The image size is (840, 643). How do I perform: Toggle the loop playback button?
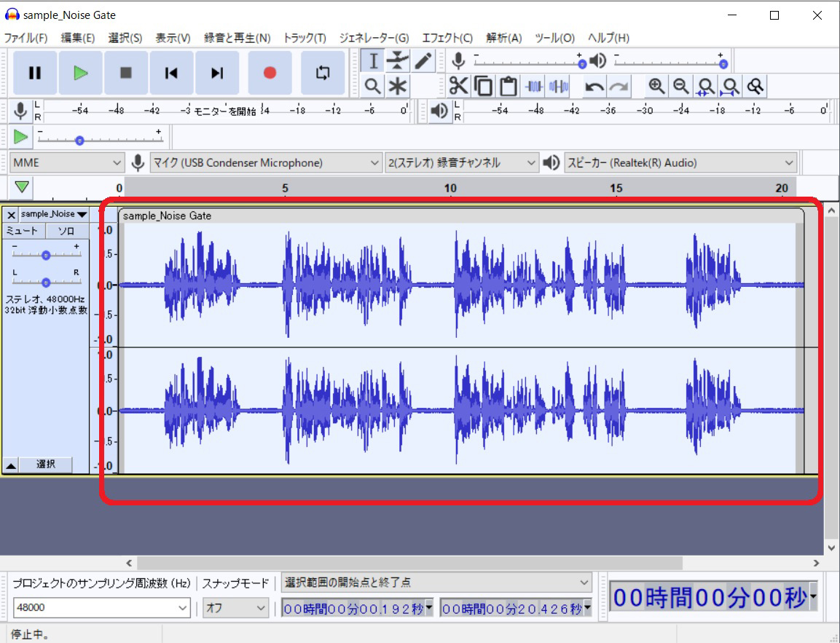tap(322, 73)
